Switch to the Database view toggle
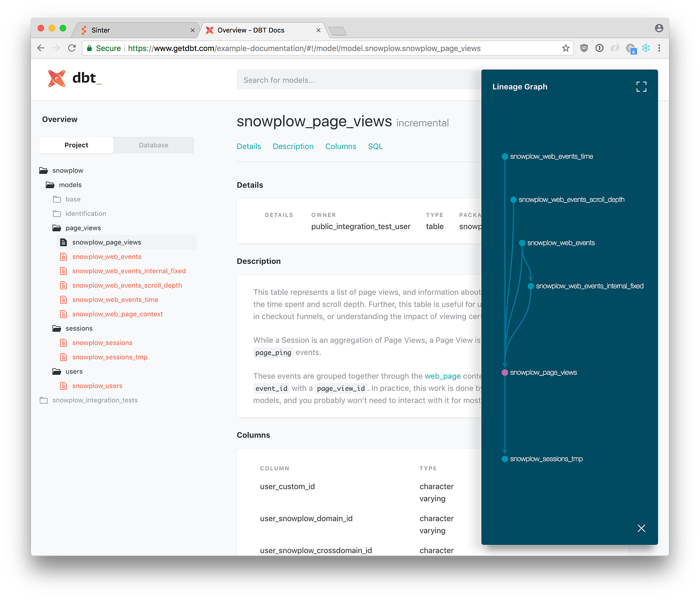 click(x=153, y=145)
